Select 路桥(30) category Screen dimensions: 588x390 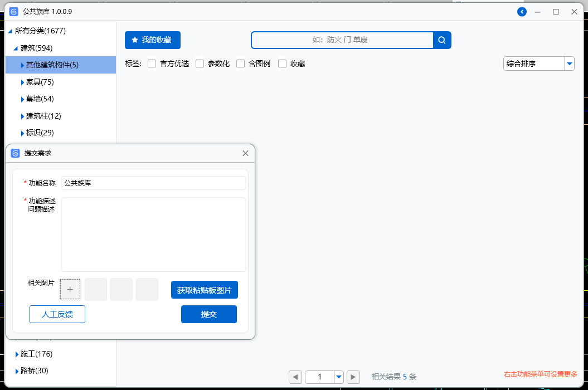tap(35, 371)
